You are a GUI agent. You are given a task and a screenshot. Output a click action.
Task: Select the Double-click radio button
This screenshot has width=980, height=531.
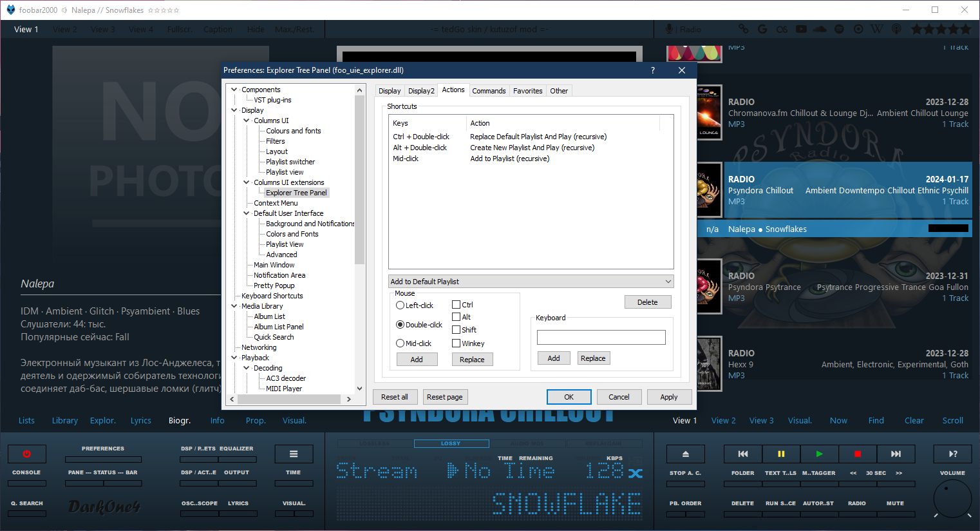click(400, 325)
